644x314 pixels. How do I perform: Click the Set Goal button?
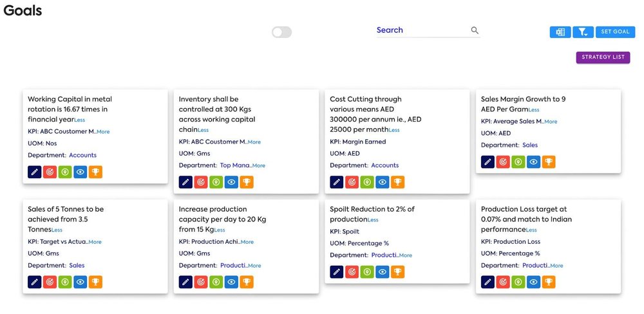pos(615,32)
